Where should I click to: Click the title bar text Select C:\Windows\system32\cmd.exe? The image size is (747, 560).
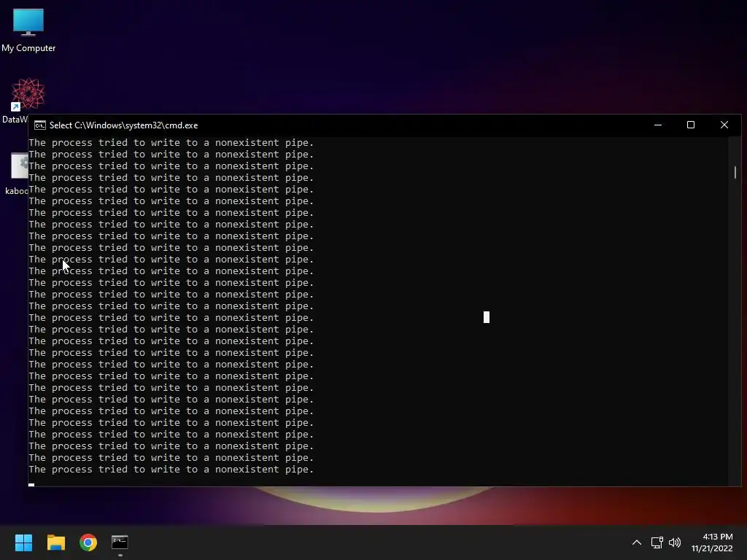123,125
